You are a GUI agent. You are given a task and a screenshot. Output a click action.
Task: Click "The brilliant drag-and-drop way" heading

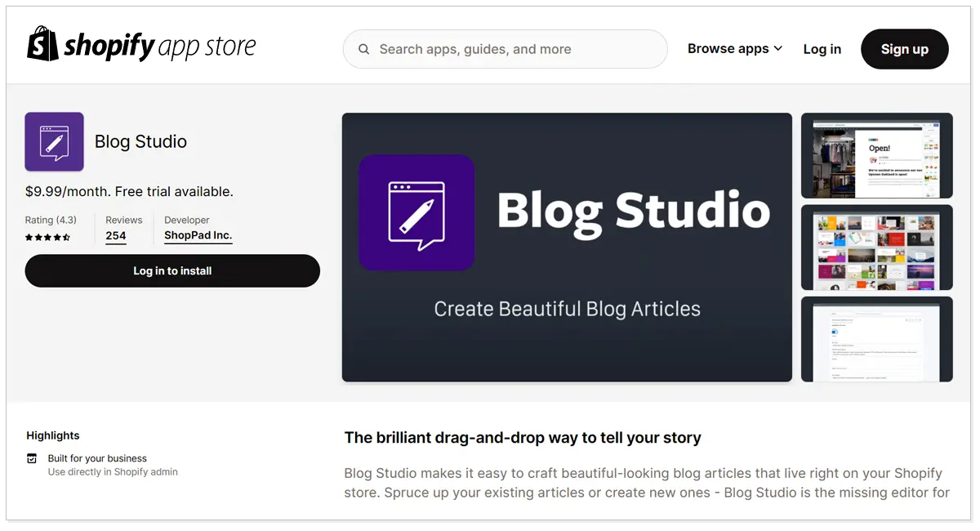pos(523,437)
